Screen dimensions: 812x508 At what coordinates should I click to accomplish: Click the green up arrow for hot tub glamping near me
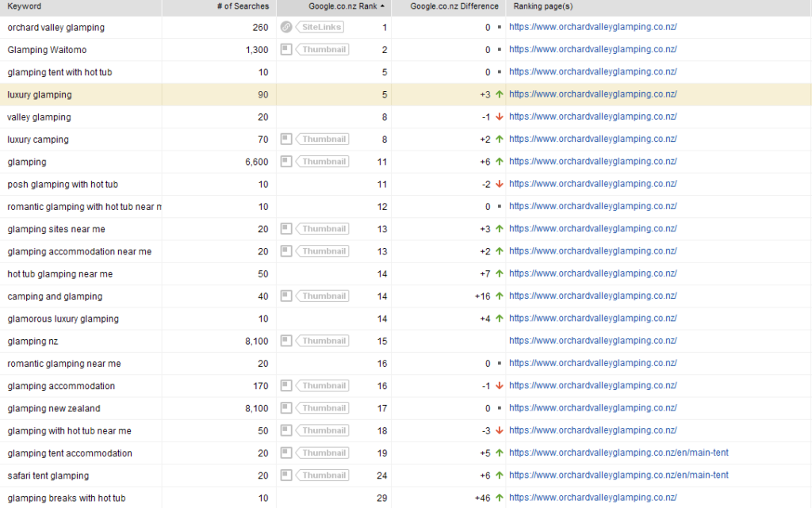tap(500, 273)
